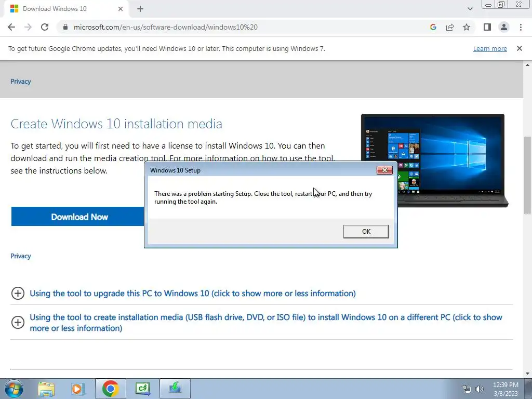
Task: Open Chrome's side panel
Action: click(487, 27)
